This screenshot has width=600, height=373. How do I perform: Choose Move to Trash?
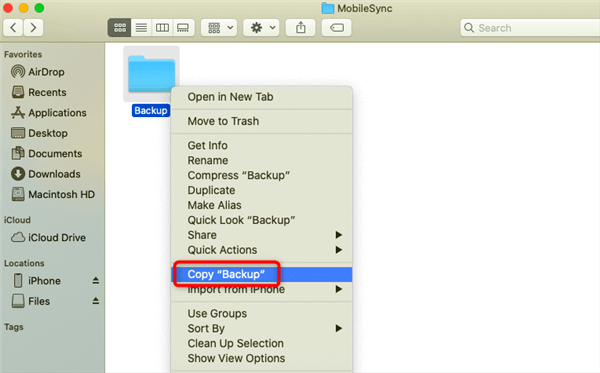tap(261, 121)
